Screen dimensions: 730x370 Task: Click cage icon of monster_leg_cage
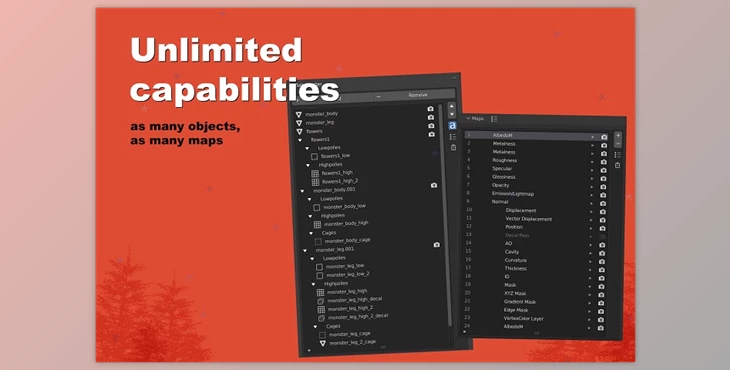coord(322,335)
